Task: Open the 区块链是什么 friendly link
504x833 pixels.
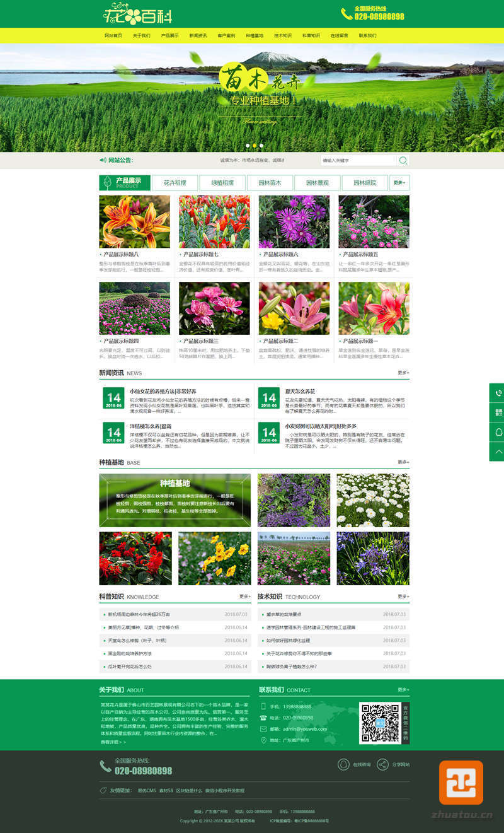Action: coord(189,790)
